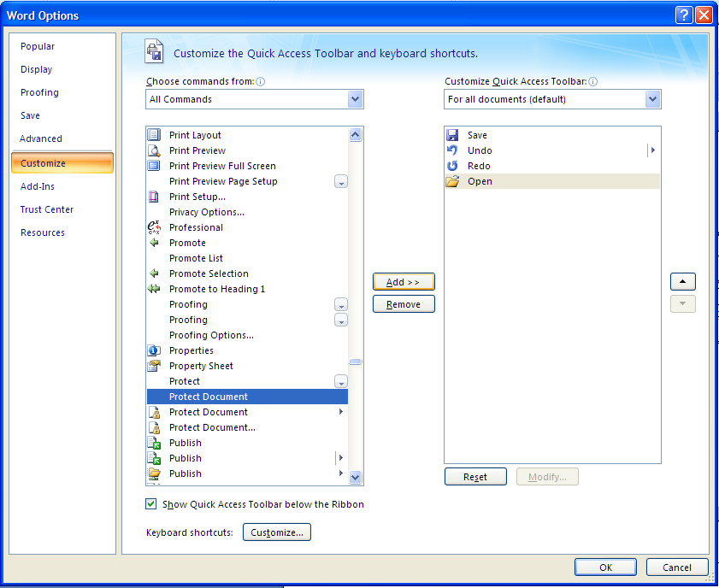The width and height of the screenshot is (719, 588).
Task: Toggle Show Quick Access Toolbar below the Ribbon
Action: (x=150, y=504)
